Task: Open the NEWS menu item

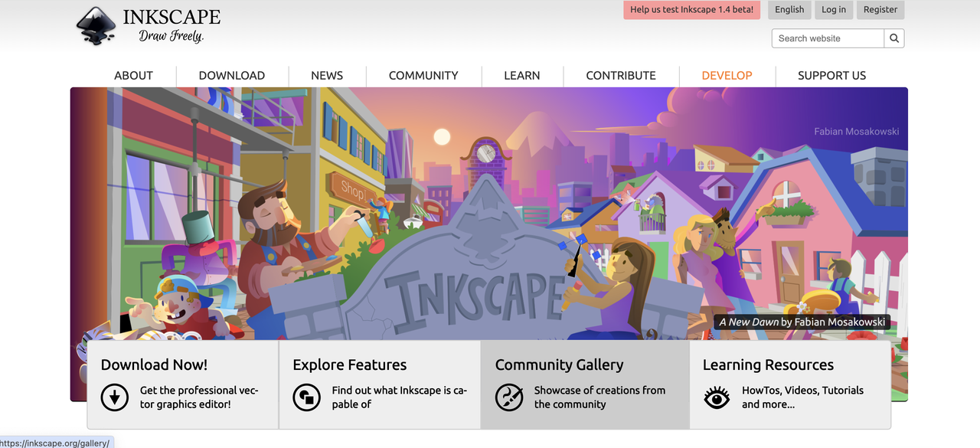Action: click(x=327, y=75)
